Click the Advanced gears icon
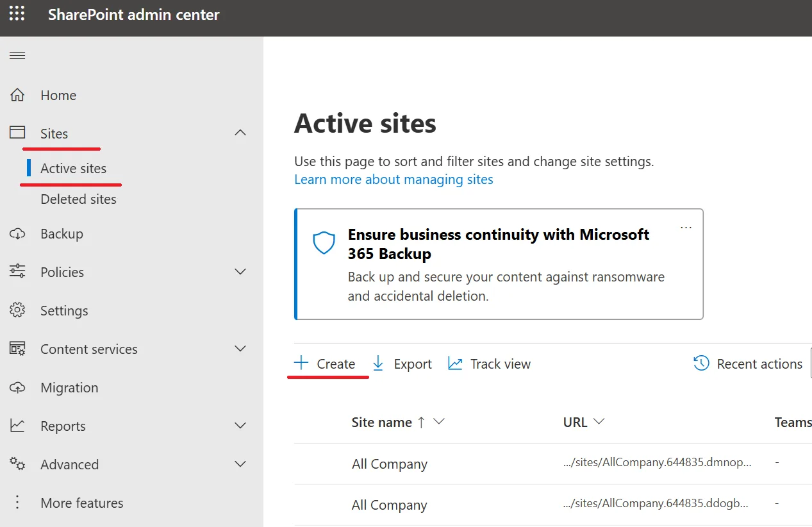 [x=17, y=464]
